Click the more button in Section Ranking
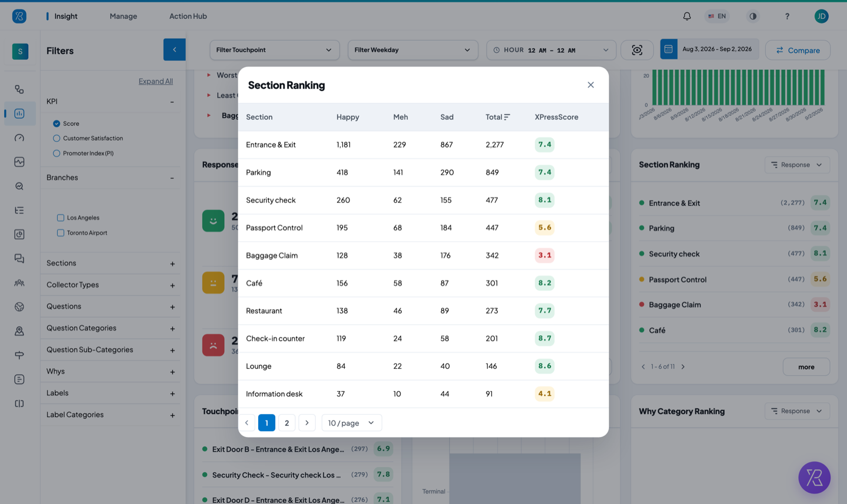Screen dimensions: 847x504 806,367
